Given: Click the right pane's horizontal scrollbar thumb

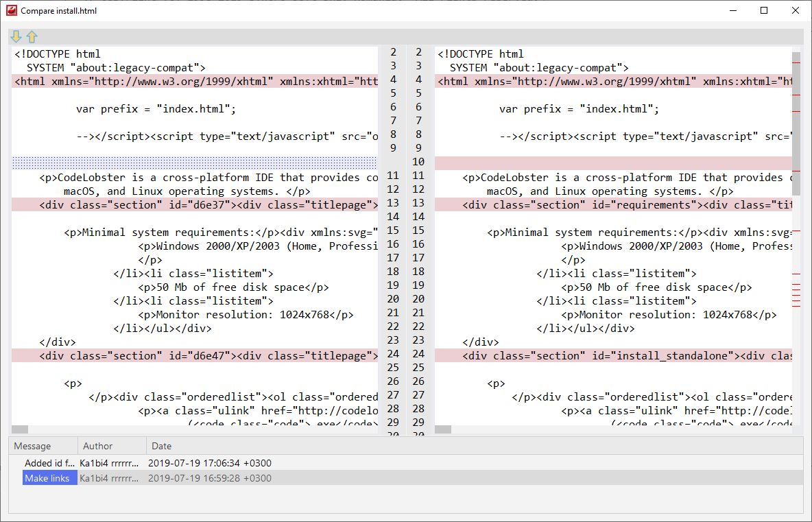Looking at the screenshot, I should [x=443, y=429].
